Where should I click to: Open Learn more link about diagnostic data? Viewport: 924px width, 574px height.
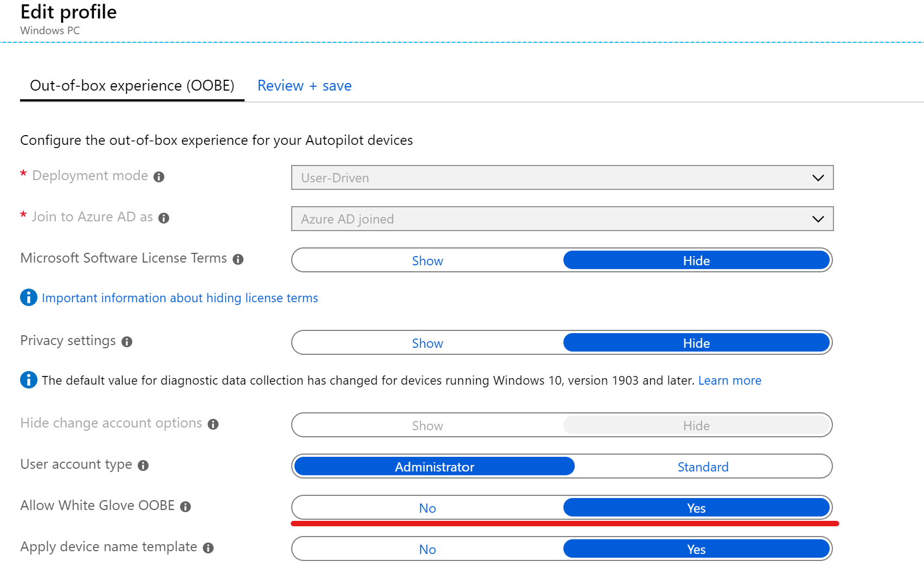pos(730,380)
